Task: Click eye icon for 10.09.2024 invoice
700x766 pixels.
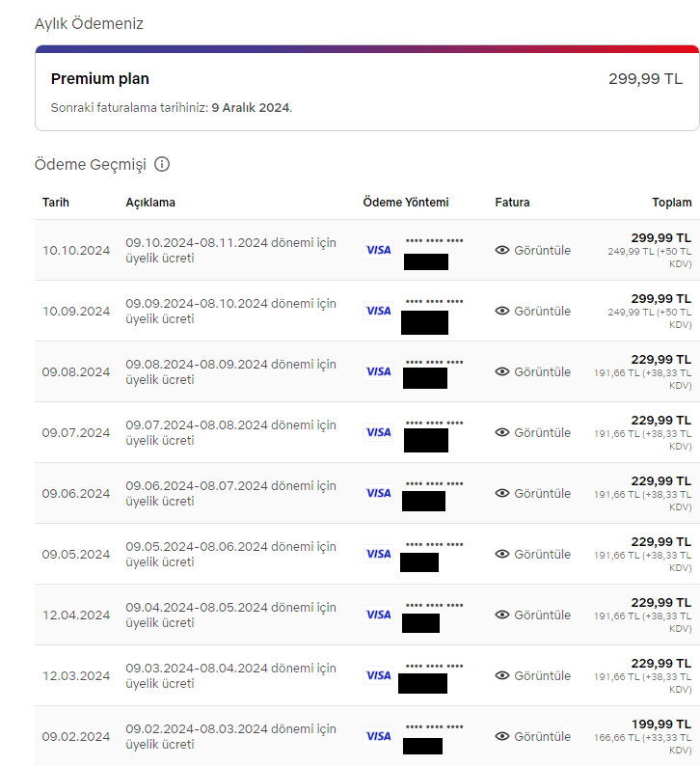Action: pos(501,311)
